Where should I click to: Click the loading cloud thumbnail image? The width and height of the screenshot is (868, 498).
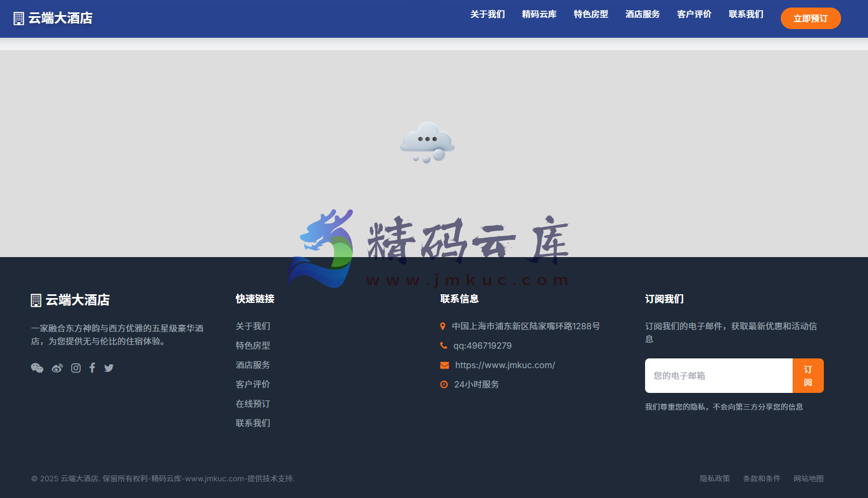click(x=428, y=142)
